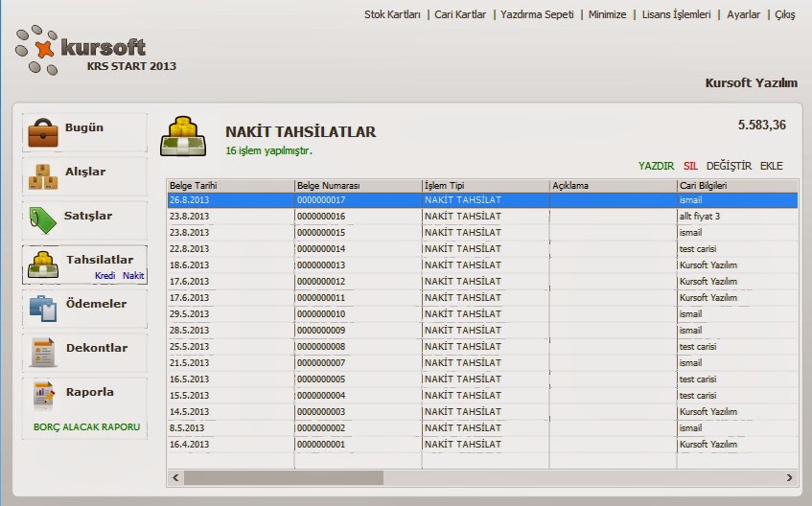Click the total amount 5.583,36
812x506 pixels.
(762, 125)
